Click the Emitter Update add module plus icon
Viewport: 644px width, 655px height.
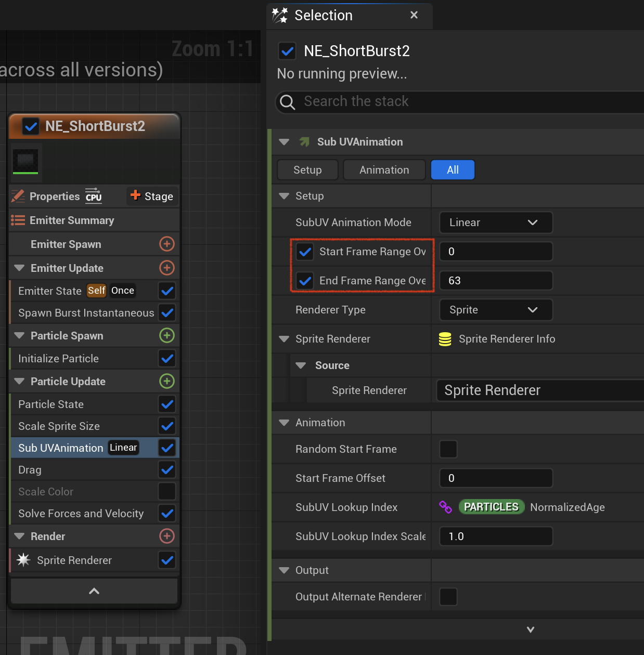point(166,268)
